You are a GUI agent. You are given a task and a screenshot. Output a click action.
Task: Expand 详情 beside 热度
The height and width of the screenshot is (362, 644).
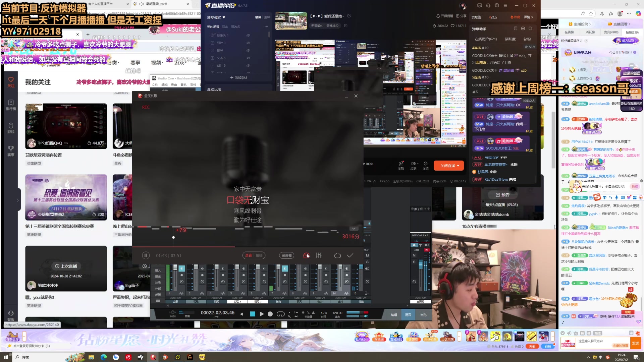click(x=528, y=17)
